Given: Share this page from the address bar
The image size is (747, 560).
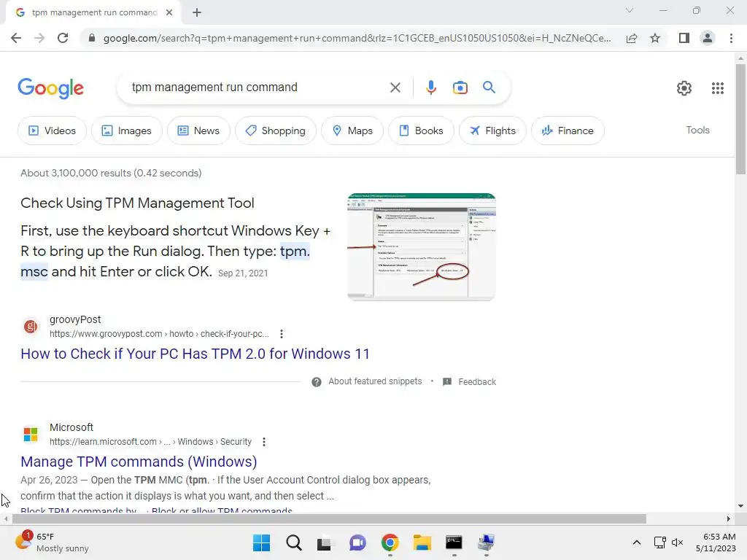Looking at the screenshot, I should (x=632, y=38).
